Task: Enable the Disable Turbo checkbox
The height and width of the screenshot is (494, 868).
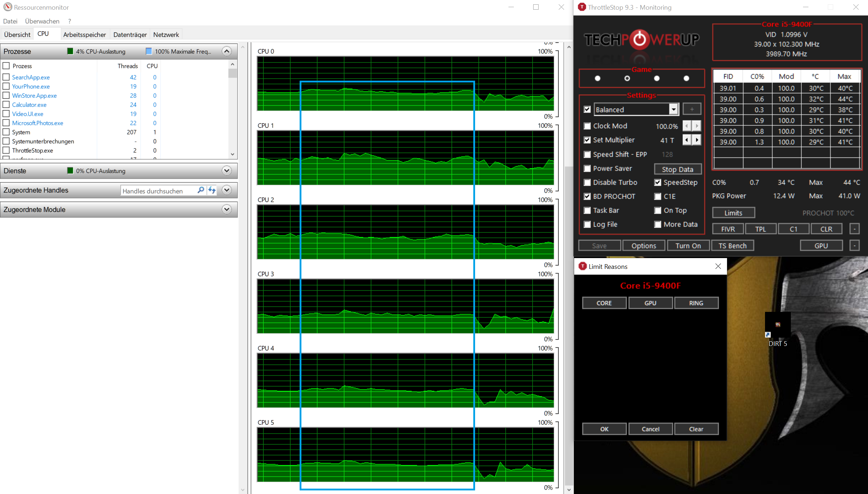Action: pyautogui.click(x=587, y=182)
